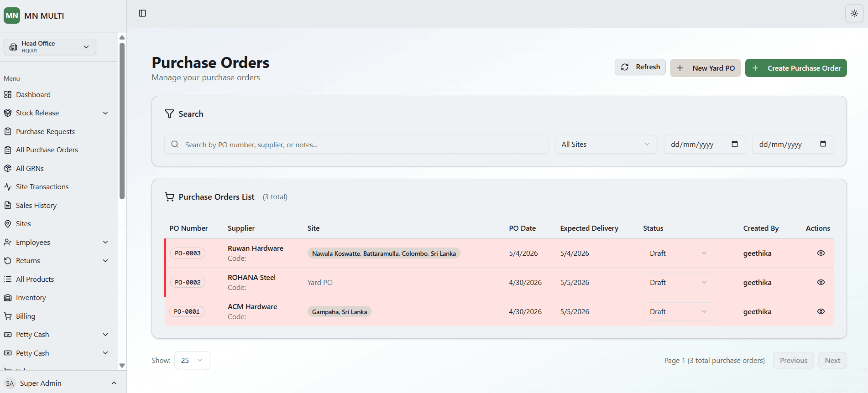Open the first date field calendar icon

(x=735, y=144)
